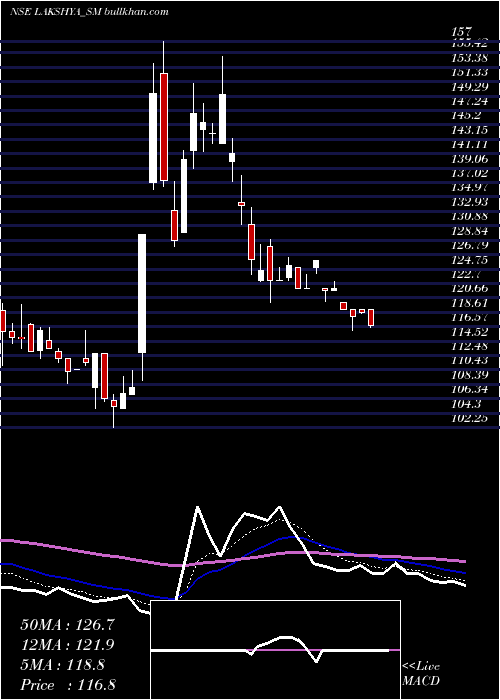Click the last red candle near 116
Image resolution: width=500 pixels, height=700 pixels.
pos(371,317)
